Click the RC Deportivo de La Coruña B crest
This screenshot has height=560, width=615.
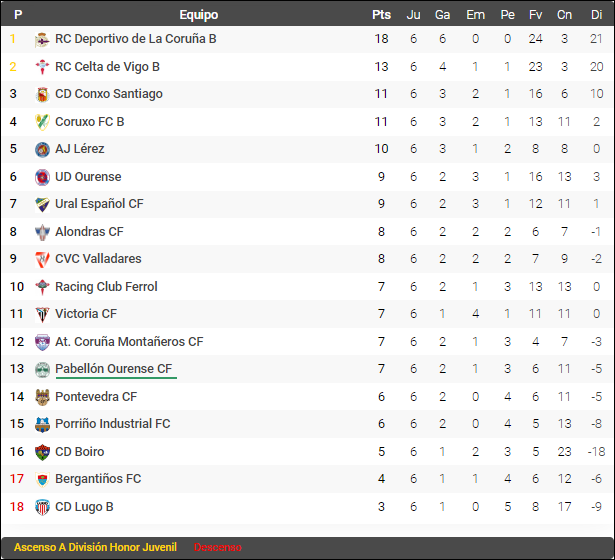point(42,40)
